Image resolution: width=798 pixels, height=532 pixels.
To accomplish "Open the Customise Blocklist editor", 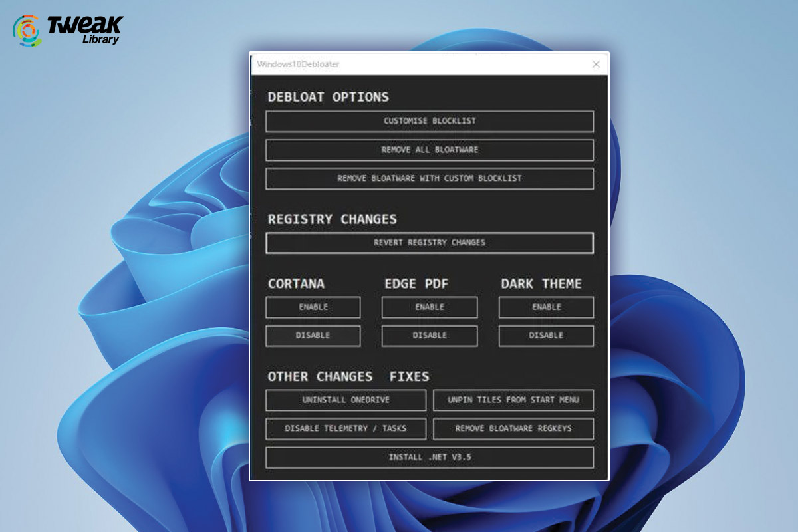I will (x=430, y=121).
